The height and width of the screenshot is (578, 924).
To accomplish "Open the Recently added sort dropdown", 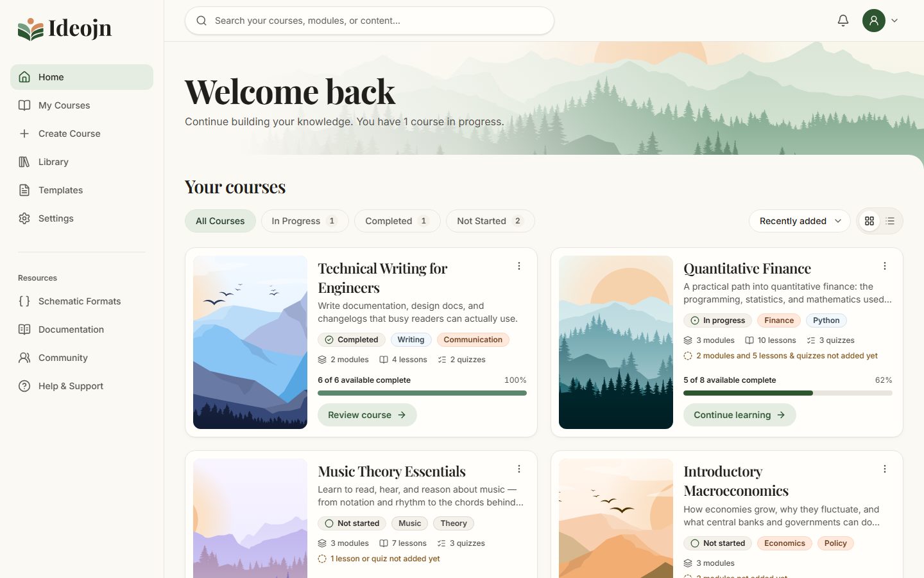I will pyautogui.click(x=800, y=221).
